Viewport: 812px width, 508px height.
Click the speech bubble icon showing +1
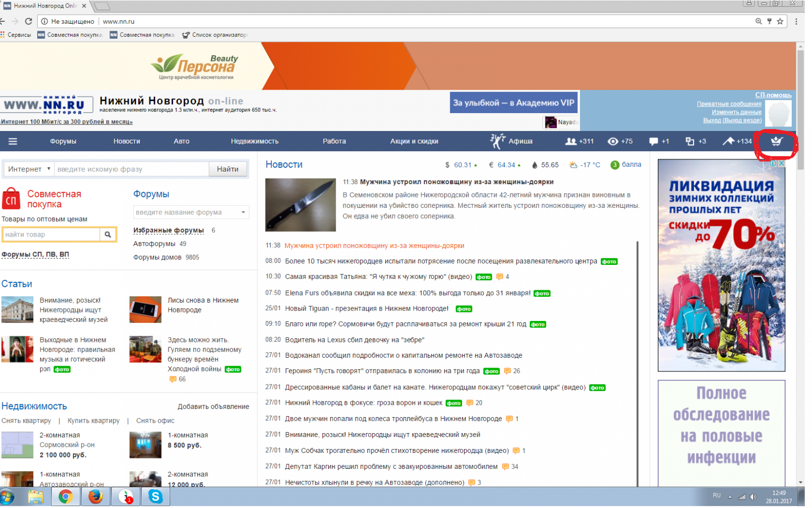(x=653, y=141)
